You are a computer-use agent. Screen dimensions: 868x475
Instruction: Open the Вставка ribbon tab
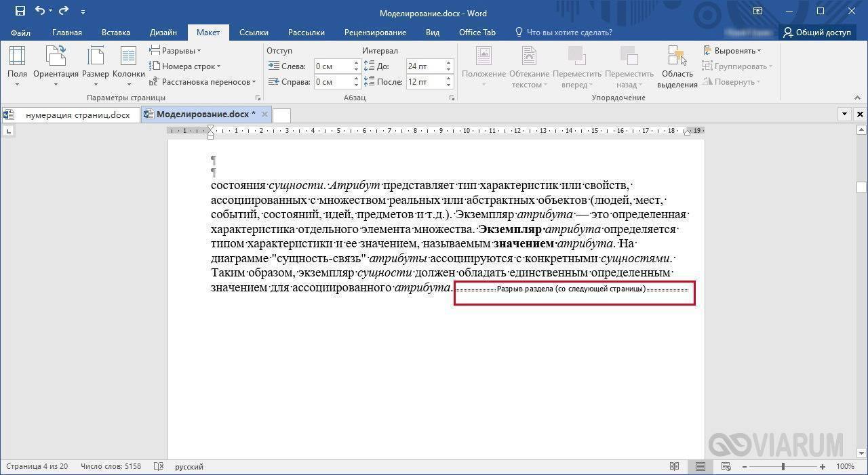coord(116,33)
